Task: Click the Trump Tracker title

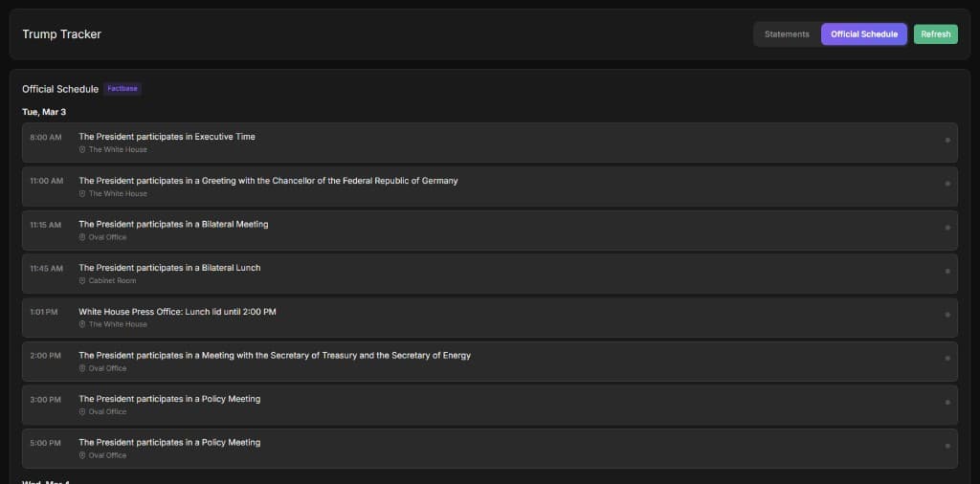Action: [x=61, y=34]
